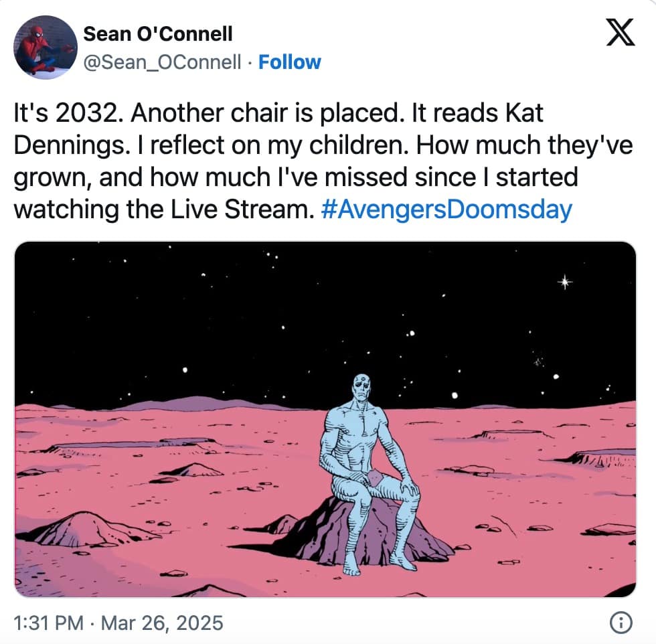
Task: Open the timestamp 1:31 PM · Mar 26, 2025
Action: click(118, 622)
